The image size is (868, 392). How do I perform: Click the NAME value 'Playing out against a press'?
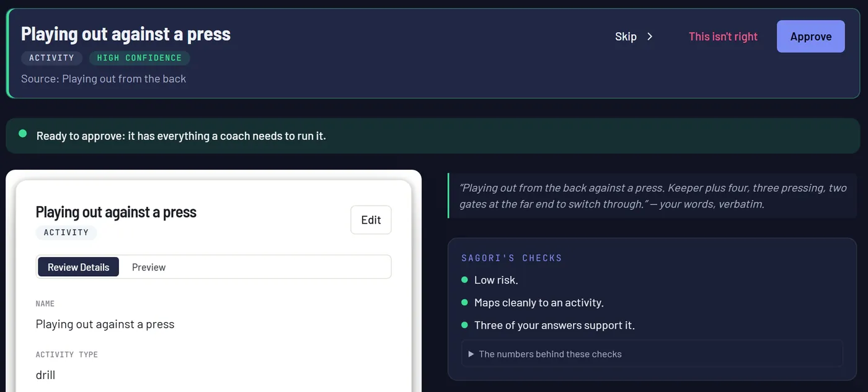click(105, 324)
